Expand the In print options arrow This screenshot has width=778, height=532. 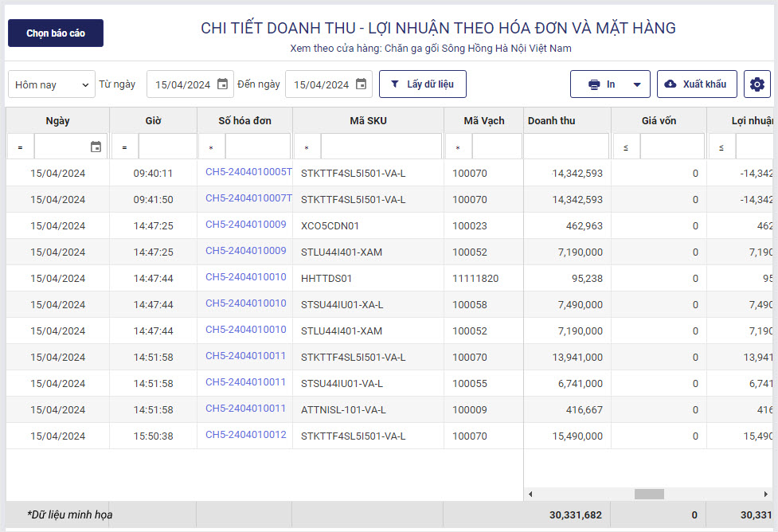(x=636, y=84)
